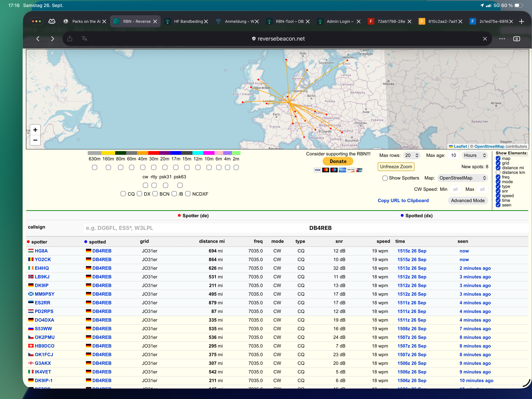Viewport: 532px width, 399px height.
Task: Open the translate page icon
Action: click(x=84, y=38)
